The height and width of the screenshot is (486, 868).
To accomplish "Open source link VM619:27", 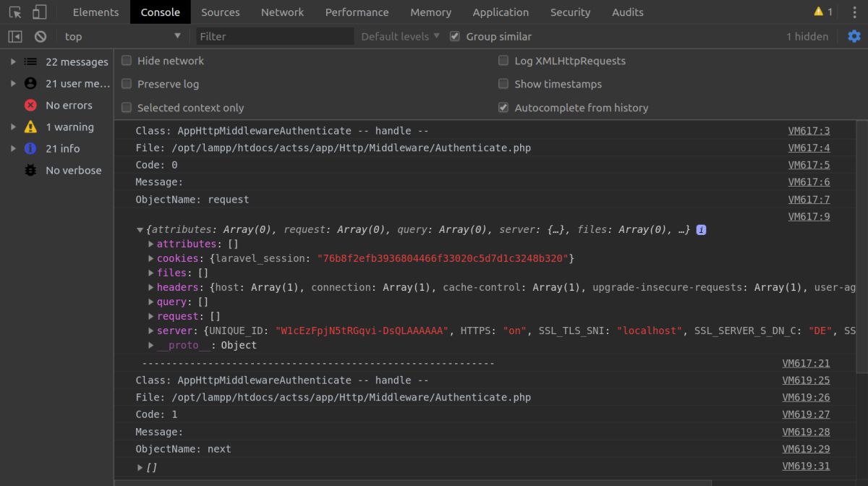I will pyautogui.click(x=806, y=414).
